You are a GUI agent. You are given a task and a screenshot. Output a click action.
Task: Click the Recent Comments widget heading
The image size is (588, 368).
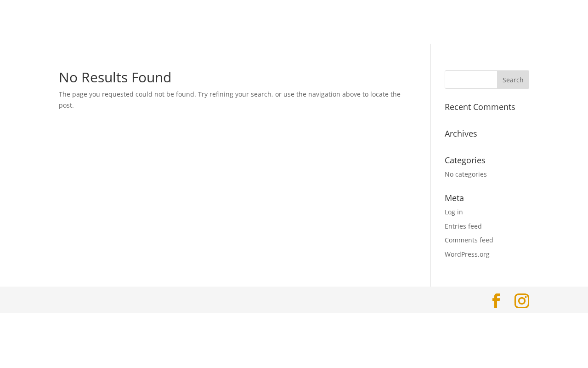coord(480,107)
